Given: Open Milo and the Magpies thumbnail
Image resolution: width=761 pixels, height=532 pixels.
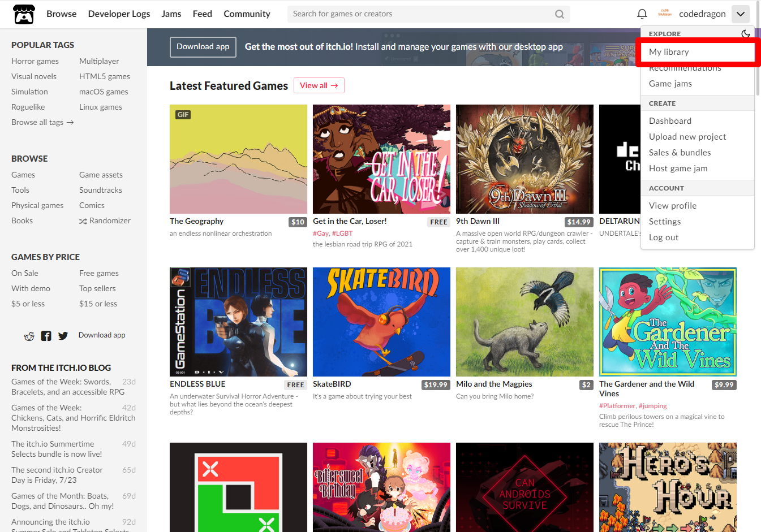Looking at the screenshot, I should 524,322.
